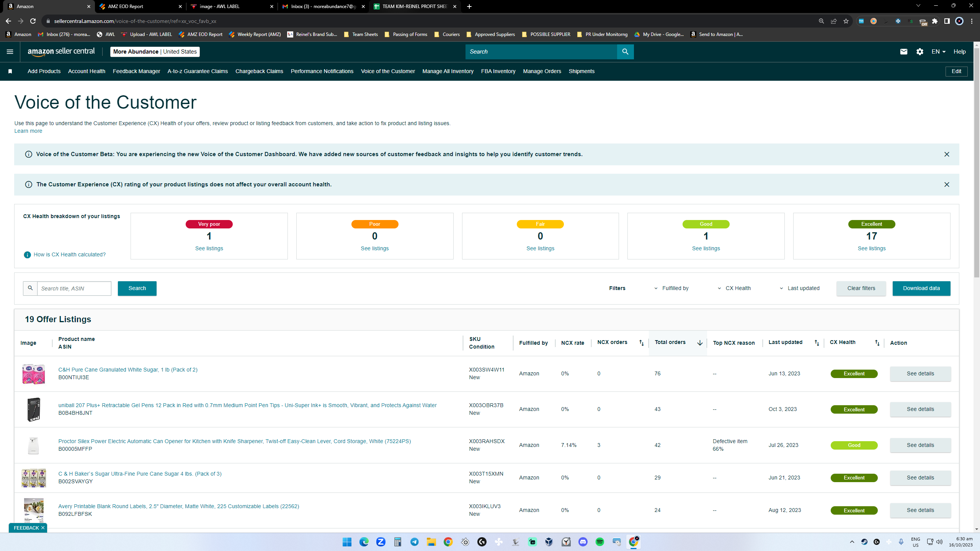Reload the current browser page
Screen dimensions: 980x551
coord(33,21)
